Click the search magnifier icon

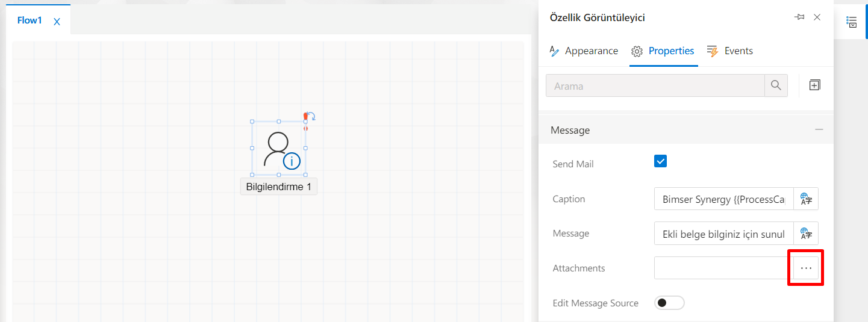(x=776, y=85)
